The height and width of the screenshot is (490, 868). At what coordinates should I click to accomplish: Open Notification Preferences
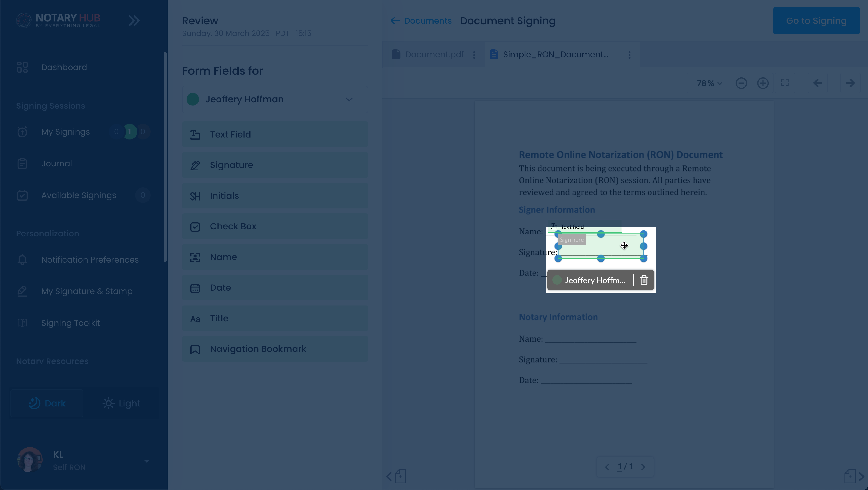click(90, 260)
